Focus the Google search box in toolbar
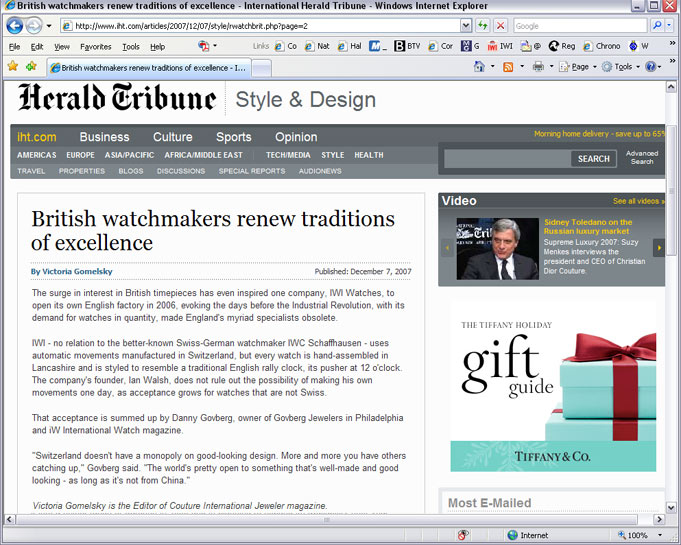Image resolution: width=681 pixels, height=545 pixels. 580,26
